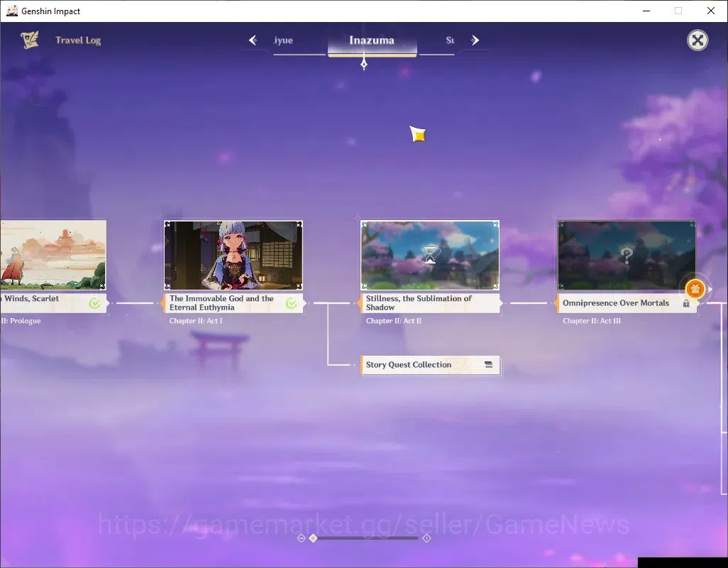The width and height of the screenshot is (728, 568).
Task: Select the Winds, Scarlet quest label
Action: [53, 302]
